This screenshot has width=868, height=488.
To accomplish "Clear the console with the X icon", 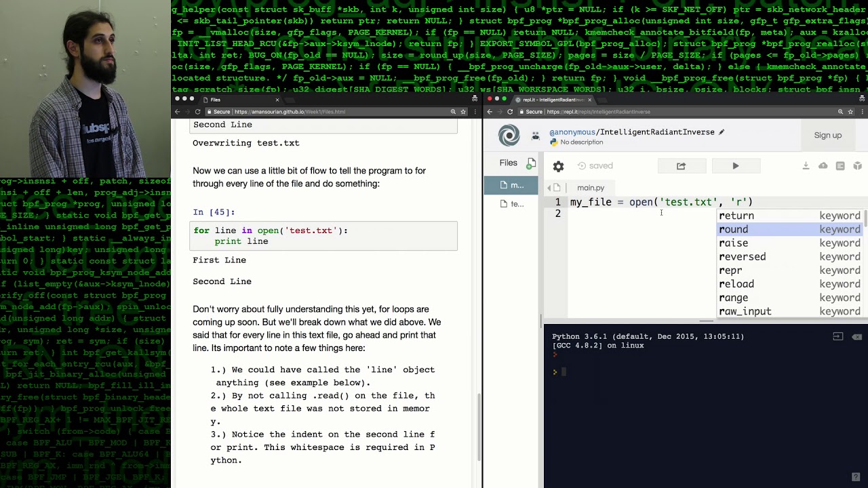I will [856, 336].
